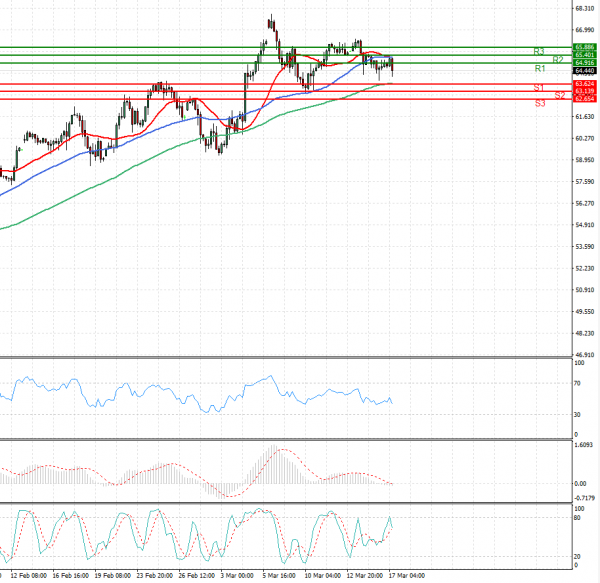Click the 68.310 price axis value
600x583 pixels.
(585, 8)
